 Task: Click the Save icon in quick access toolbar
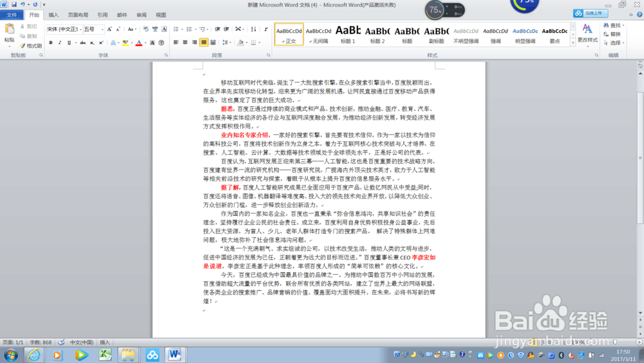tap(14, 5)
